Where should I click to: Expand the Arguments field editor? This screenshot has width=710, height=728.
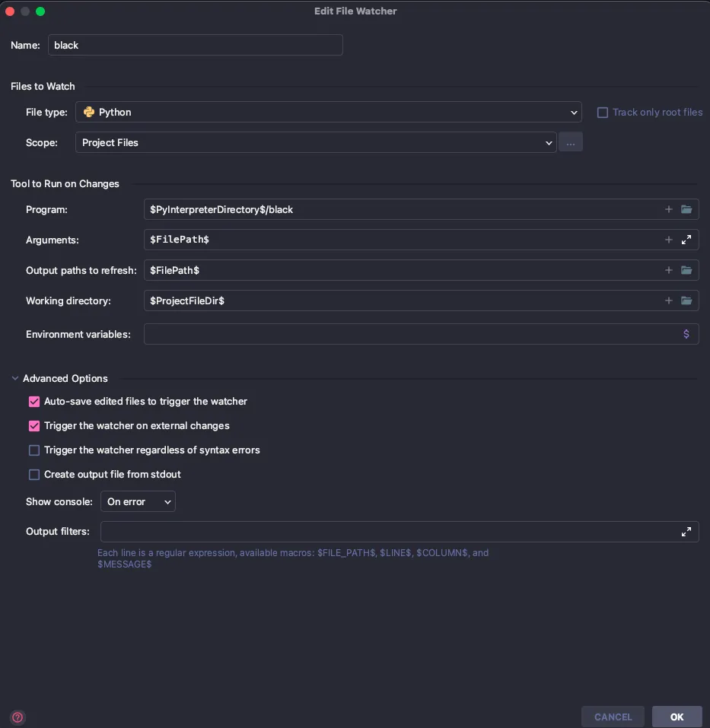(686, 240)
